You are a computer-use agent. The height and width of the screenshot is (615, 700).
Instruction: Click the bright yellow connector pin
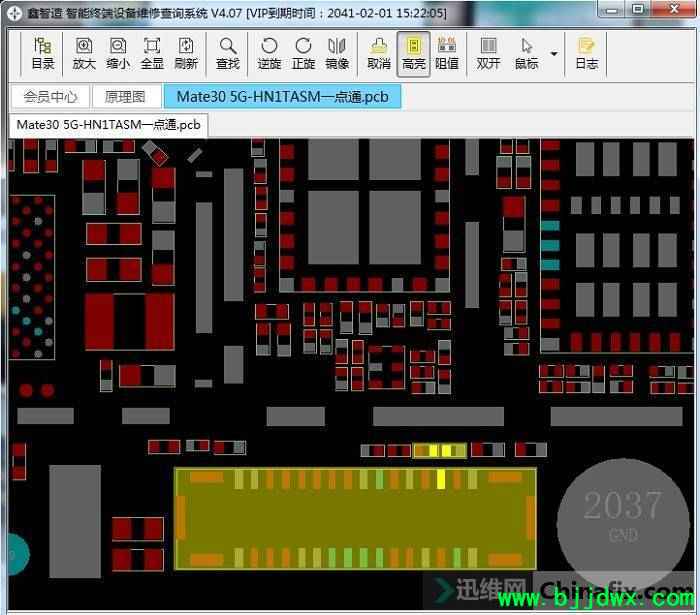[441, 479]
